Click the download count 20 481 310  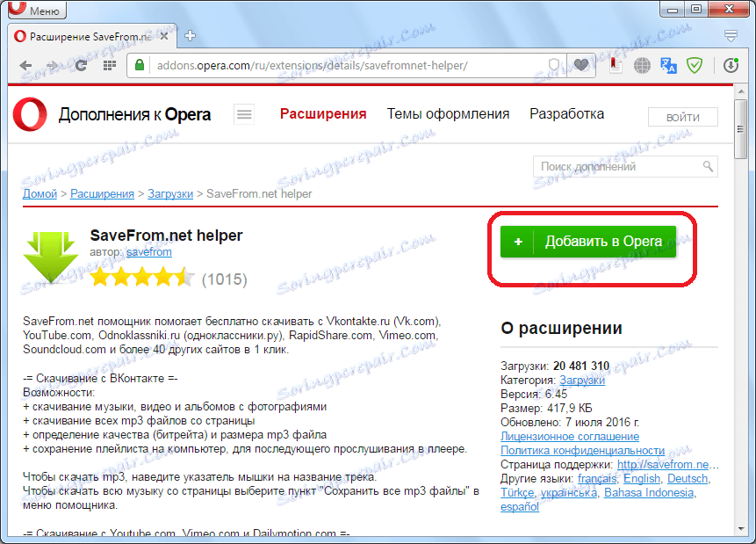tap(581, 366)
